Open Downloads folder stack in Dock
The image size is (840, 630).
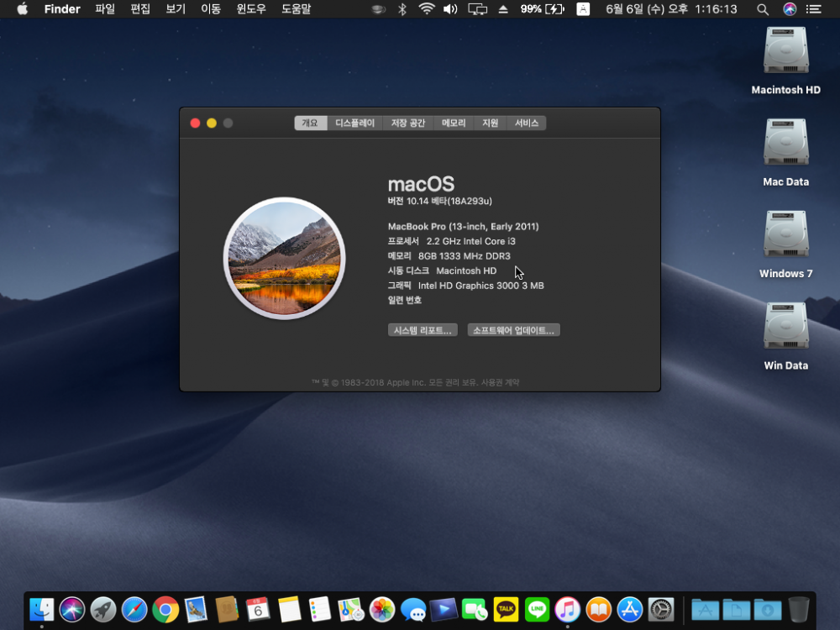click(x=767, y=610)
